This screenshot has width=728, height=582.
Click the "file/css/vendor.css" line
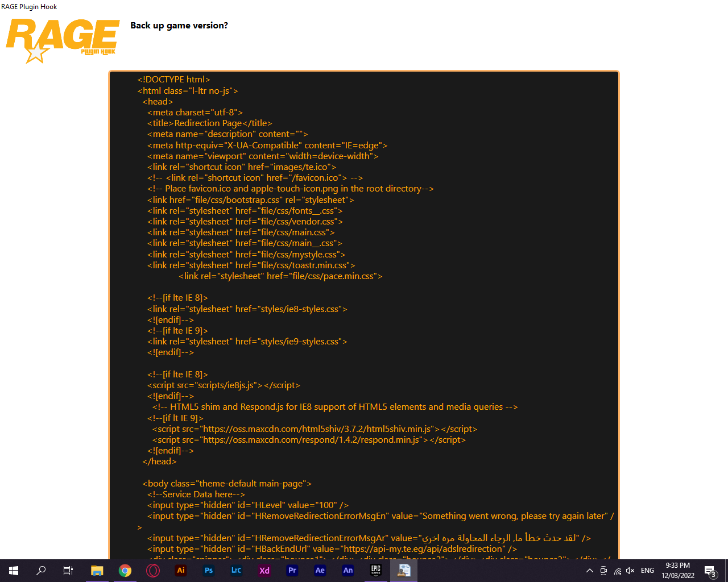click(245, 222)
